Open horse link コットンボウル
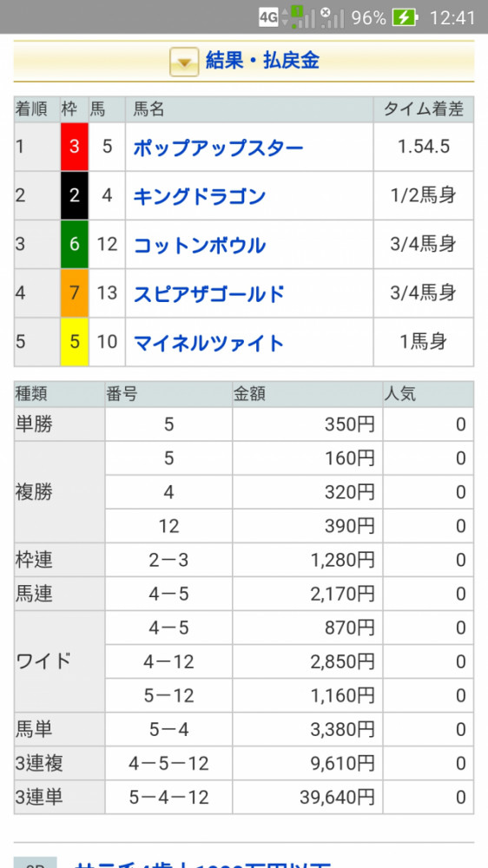This screenshot has width=488, height=868. click(x=200, y=246)
